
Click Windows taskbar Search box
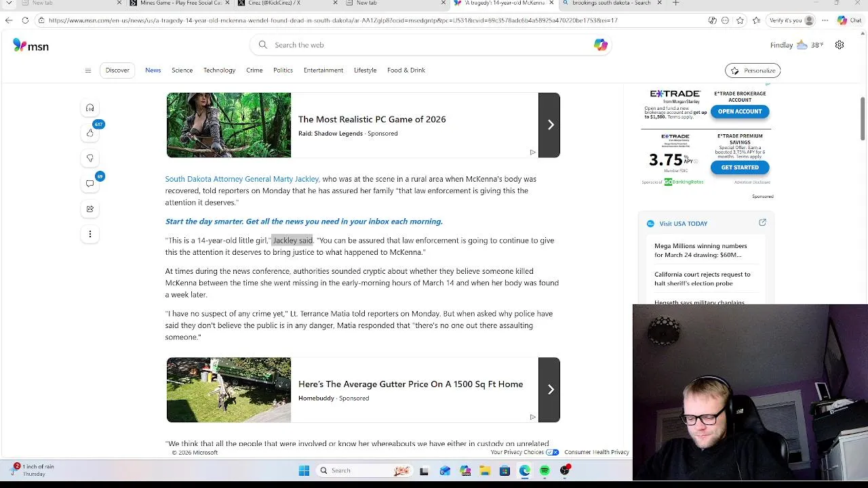(363, 470)
